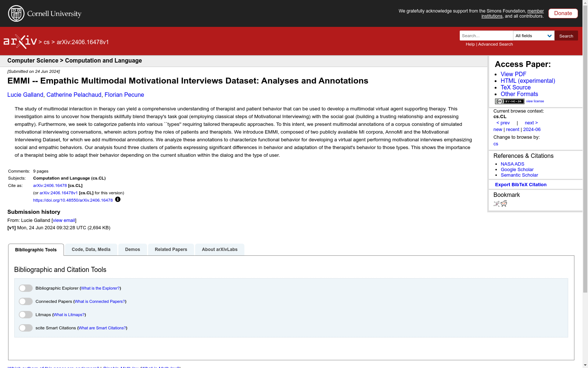Browse by cs link in sidebar
This screenshot has height=368, width=588.
(x=496, y=144)
